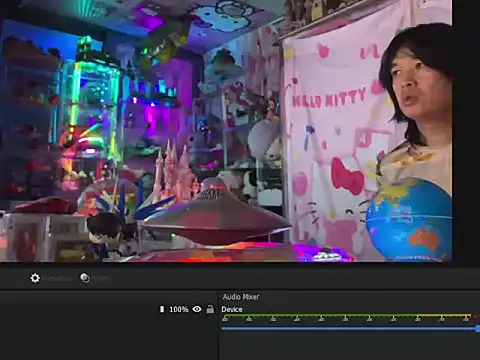
Task: Toggle the source lock padlock icon
Action: pos(210,309)
